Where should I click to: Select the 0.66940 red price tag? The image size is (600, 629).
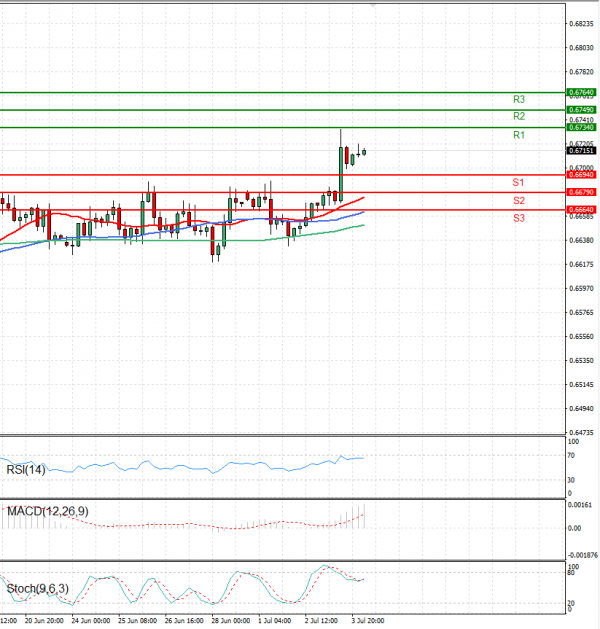pyautogui.click(x=581, y=175)
